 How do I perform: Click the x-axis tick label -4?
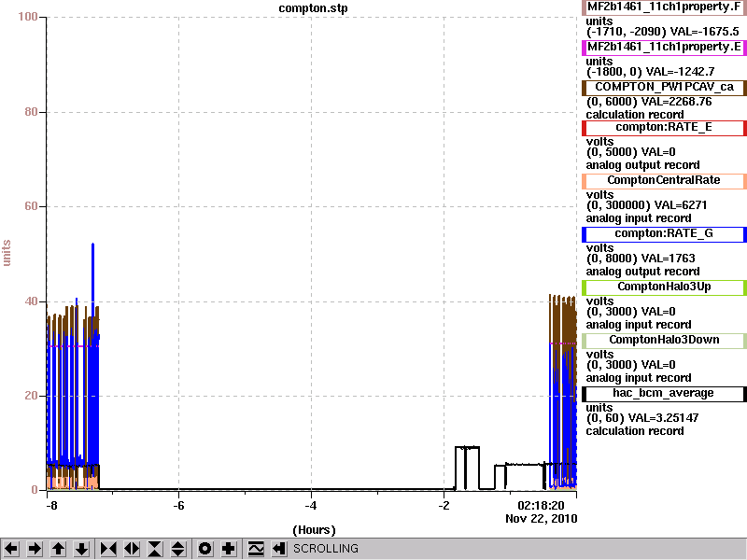tap(311, 505)
